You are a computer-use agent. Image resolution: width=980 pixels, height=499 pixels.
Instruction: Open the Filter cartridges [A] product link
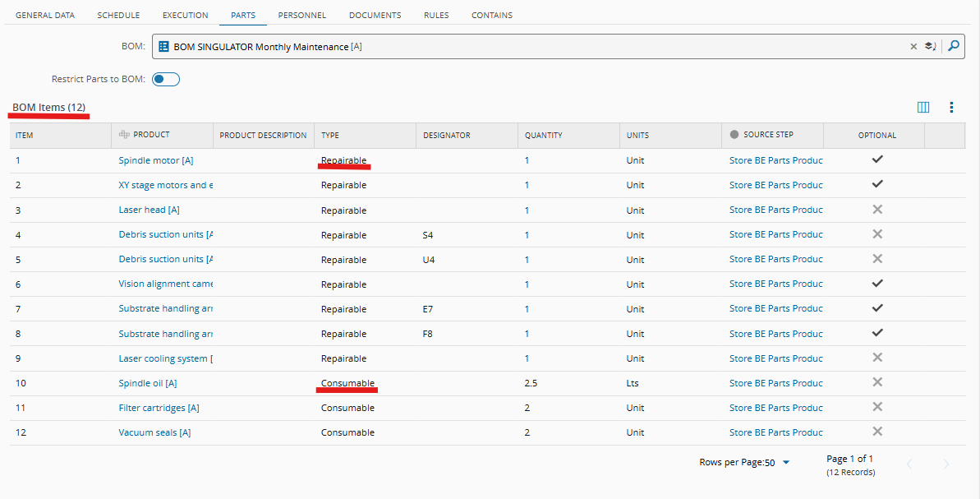coord(159,408)
